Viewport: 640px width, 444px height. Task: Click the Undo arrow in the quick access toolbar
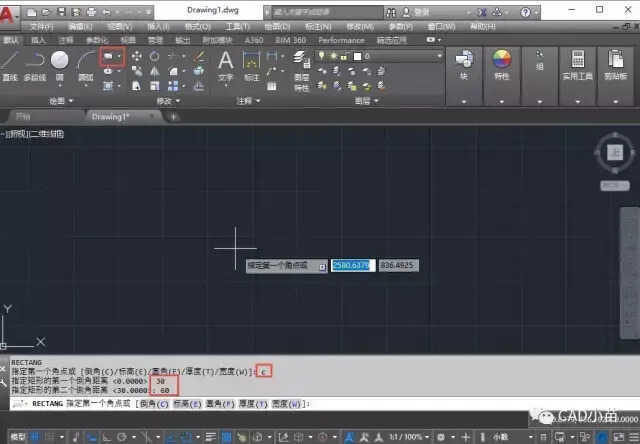(x=107, y=12)
